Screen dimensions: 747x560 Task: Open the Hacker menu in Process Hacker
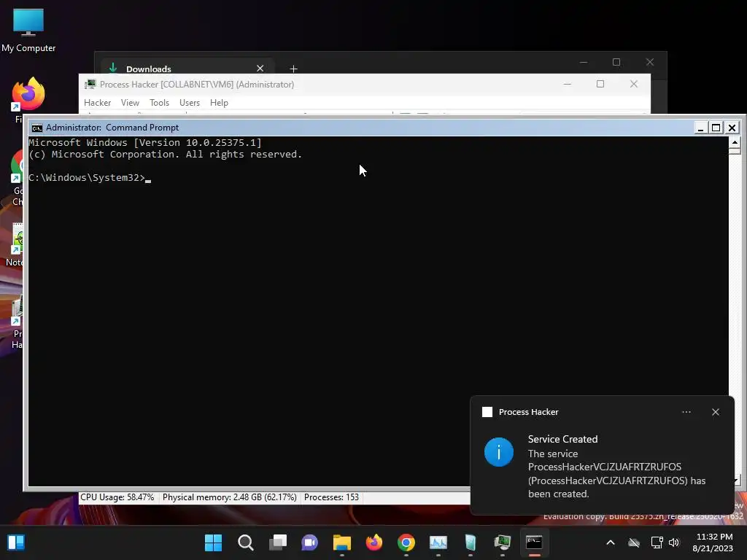(97, 102)
